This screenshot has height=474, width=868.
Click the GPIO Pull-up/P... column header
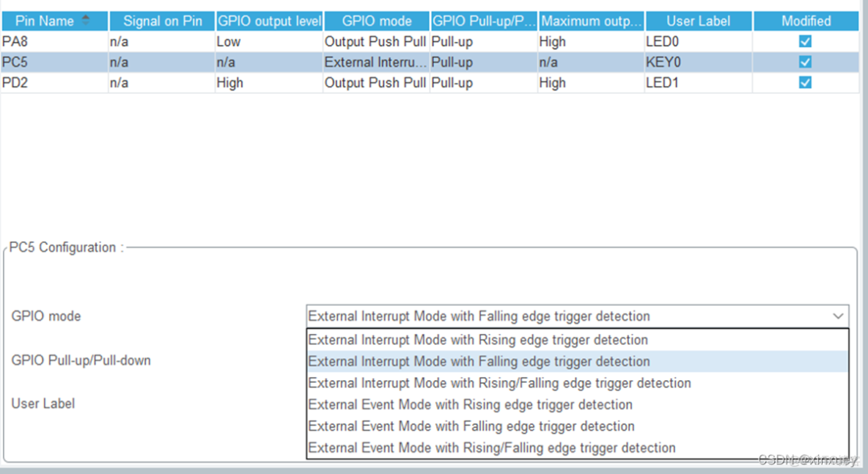tap(484, 21)
